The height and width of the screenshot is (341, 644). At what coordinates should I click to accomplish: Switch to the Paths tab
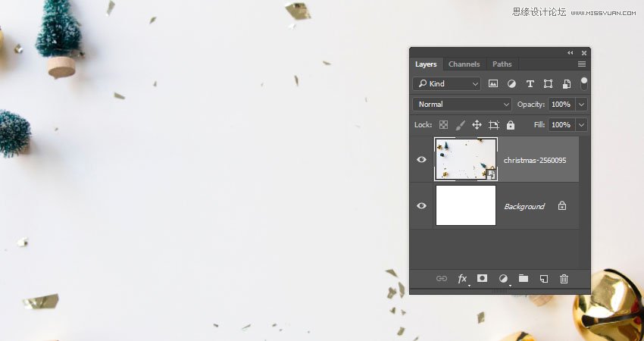click(x=502, y=64)
